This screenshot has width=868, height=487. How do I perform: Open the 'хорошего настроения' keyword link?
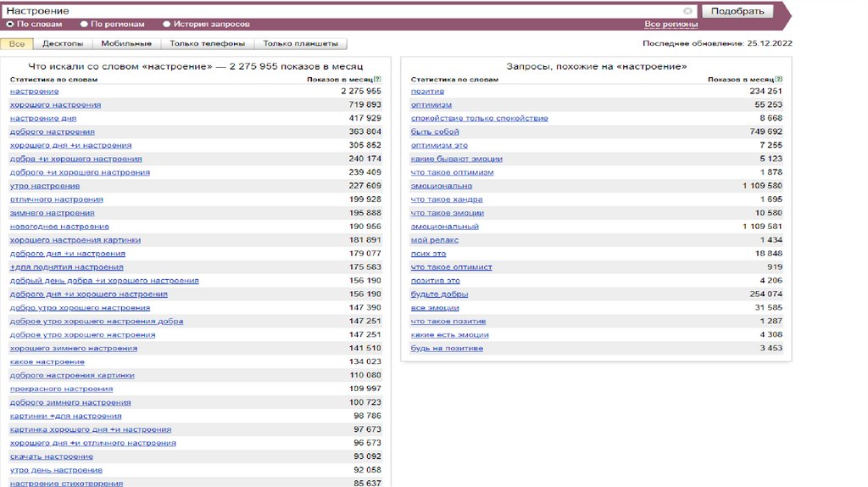pyautogui.click(x=55, y=104)
